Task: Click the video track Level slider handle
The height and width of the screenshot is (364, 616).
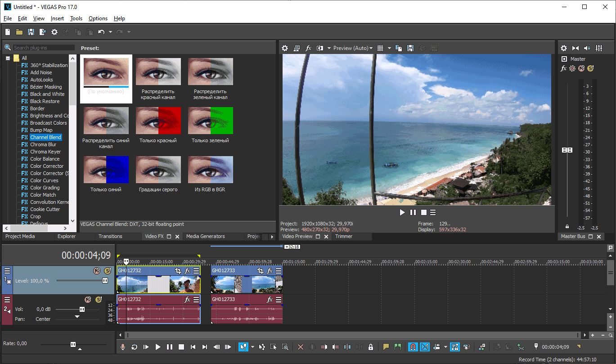Action: [x=105, y=281]
